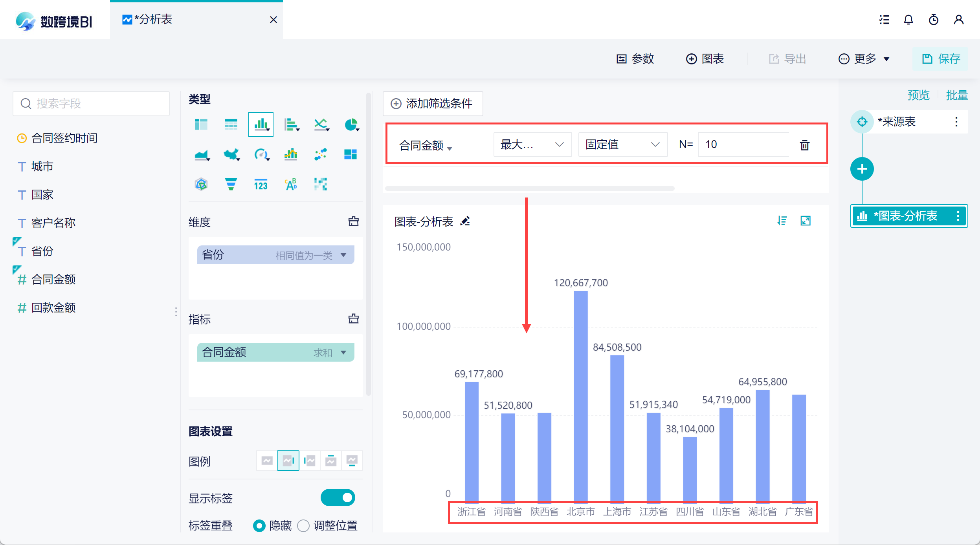Open the 固定值 dropdown

pyautogui.click(x=622, y=144)
